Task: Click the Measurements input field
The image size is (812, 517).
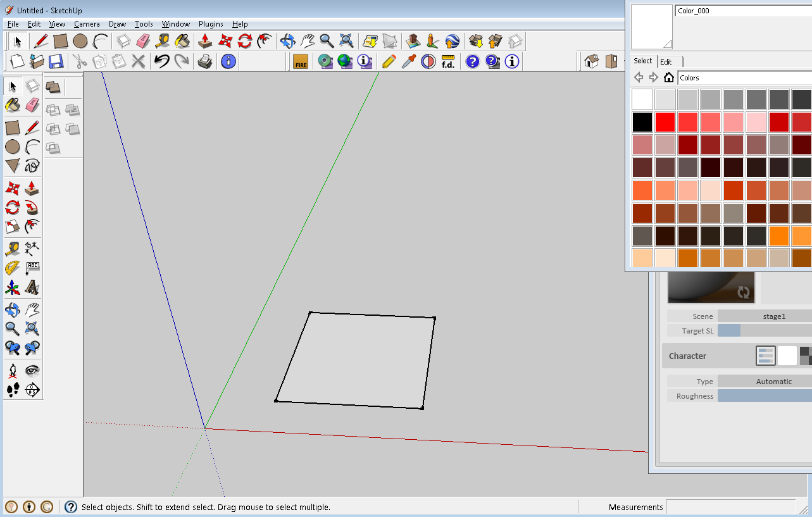Action: (731, 507)
